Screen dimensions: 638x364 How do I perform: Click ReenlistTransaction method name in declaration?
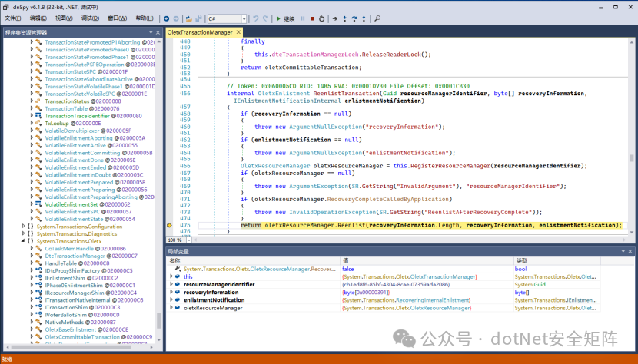[x=345, y=93]
